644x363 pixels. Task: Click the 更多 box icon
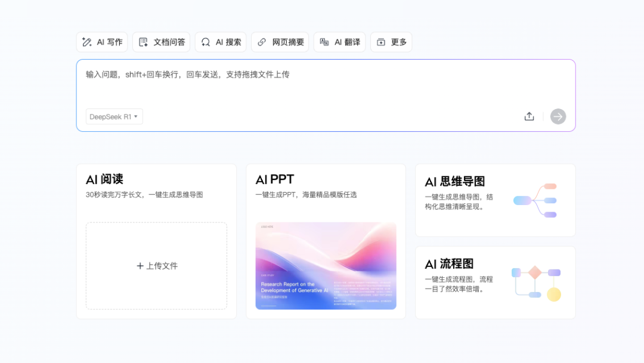coord(382,42)
